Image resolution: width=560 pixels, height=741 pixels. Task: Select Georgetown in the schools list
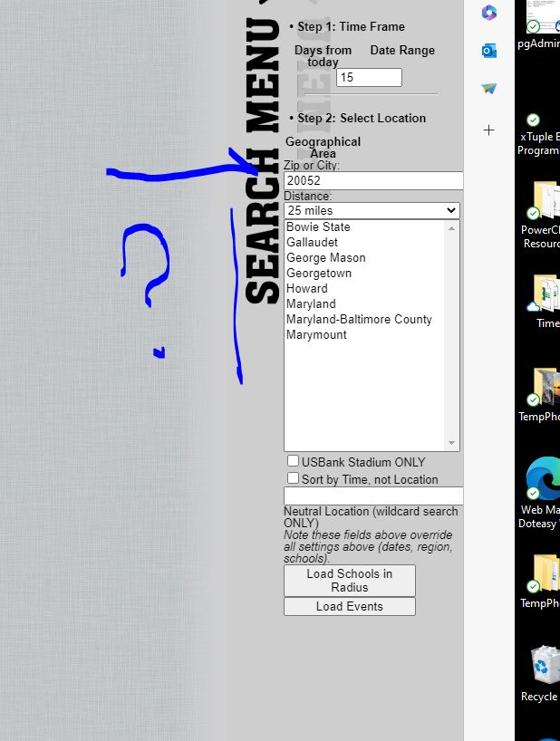point(319,273)
